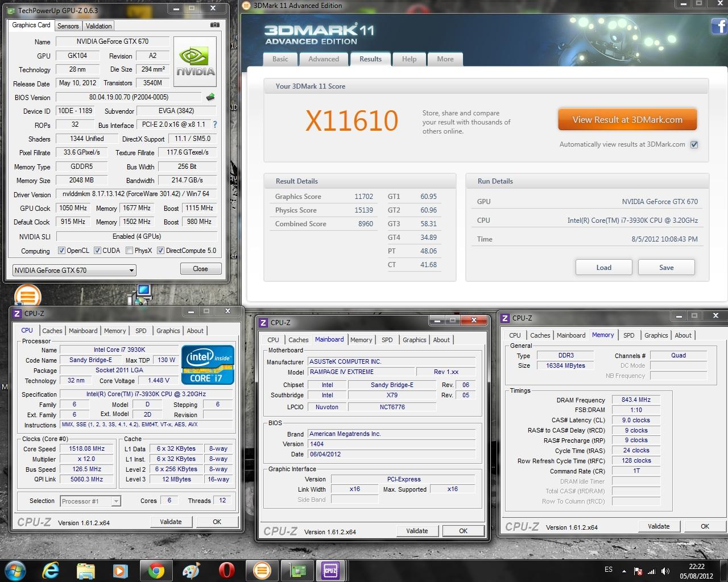This screenshot has height=582, width=728.
Task: Click the network computer desktop icon
Action: [x=140, y=294]
